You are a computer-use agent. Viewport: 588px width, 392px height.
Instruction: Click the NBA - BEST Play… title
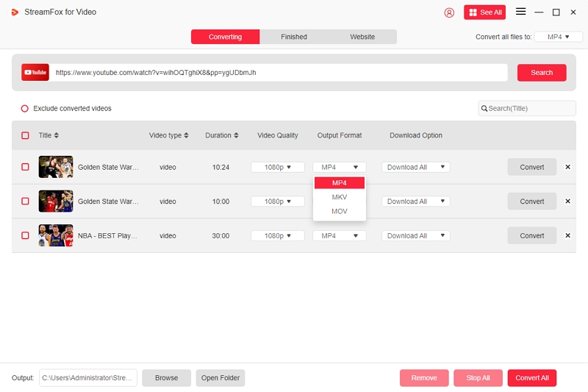point(107,235)
